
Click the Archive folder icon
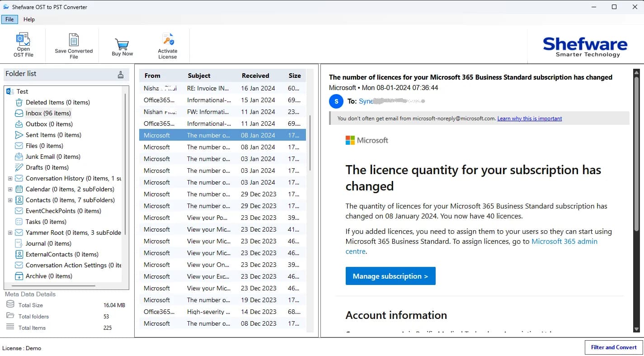(x=19, y=276)
